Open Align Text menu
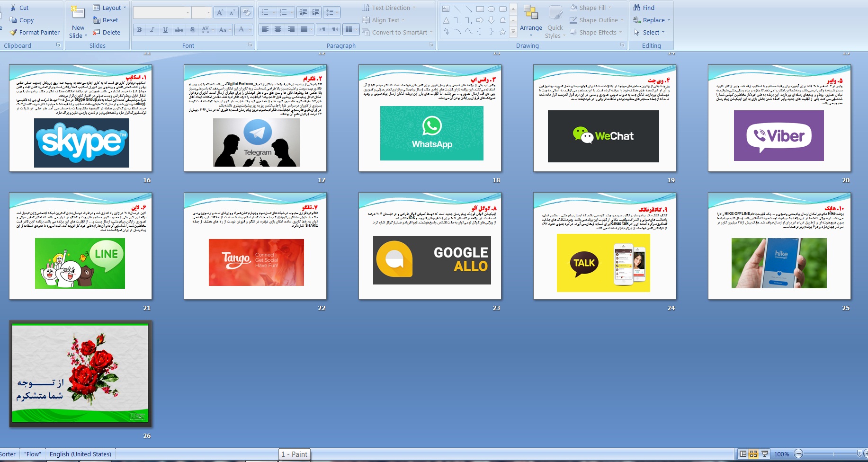This screenshot has width=868, height=462. point(384,20)
